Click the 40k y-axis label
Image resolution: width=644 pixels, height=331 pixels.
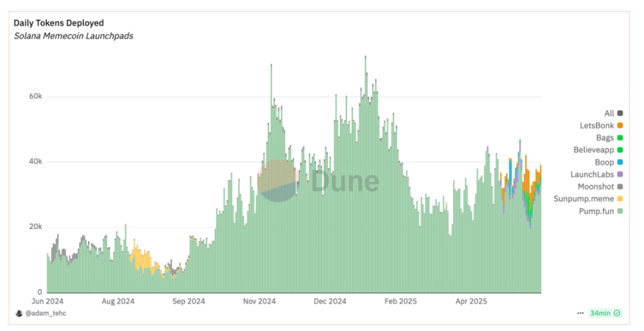point(35,162)
